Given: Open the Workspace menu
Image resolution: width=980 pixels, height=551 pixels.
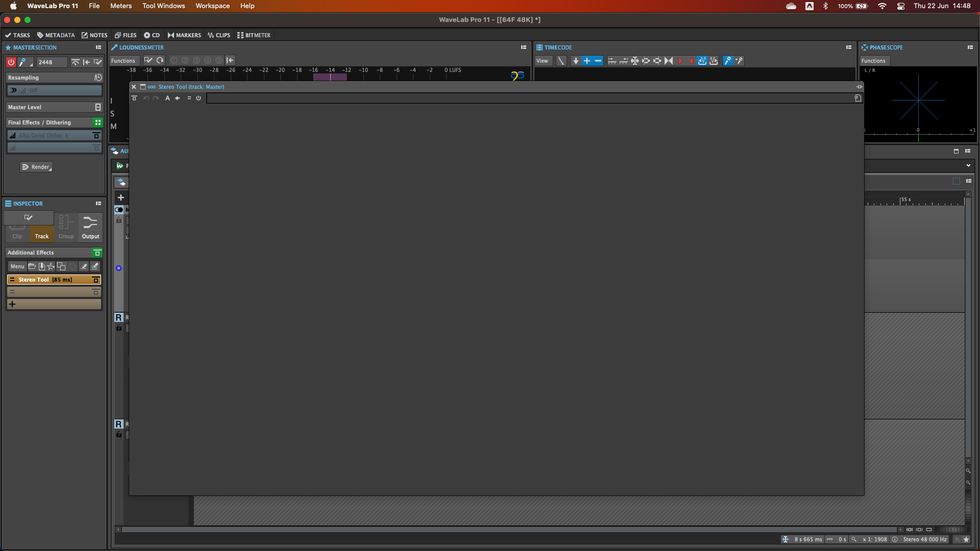Looking at the screenshot, I should coord(212,6).
